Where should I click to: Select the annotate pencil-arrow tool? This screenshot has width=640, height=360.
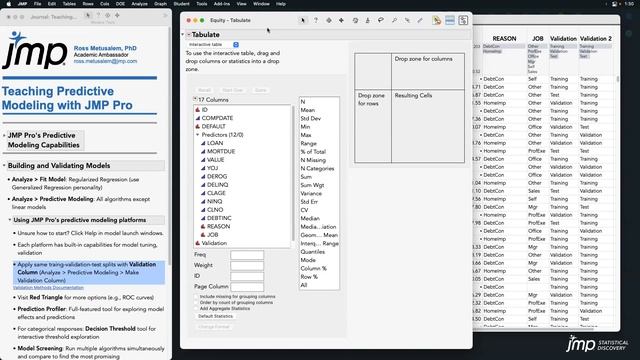coord(407,20)
